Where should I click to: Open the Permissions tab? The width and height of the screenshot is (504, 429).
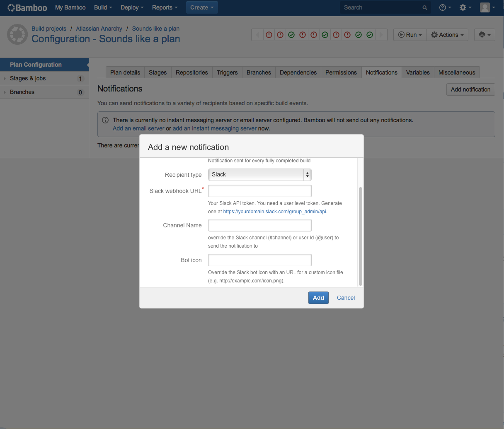coord(341,72)
